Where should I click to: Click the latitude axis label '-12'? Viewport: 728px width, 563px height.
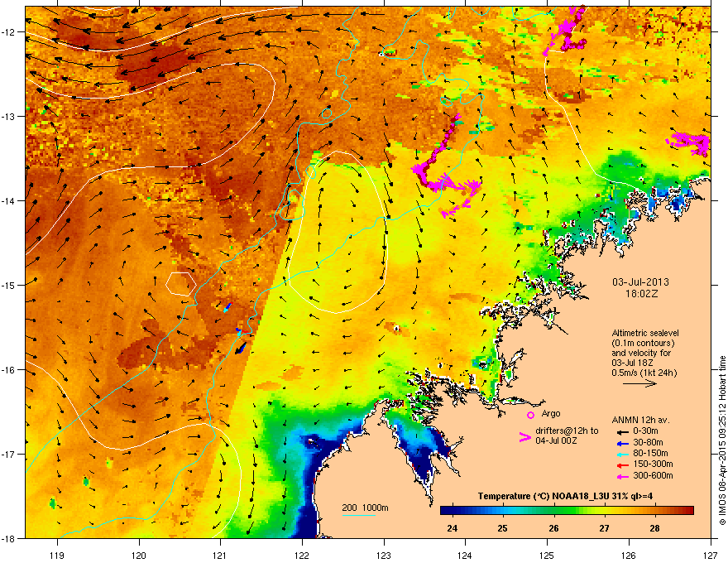tap(8, 32)
